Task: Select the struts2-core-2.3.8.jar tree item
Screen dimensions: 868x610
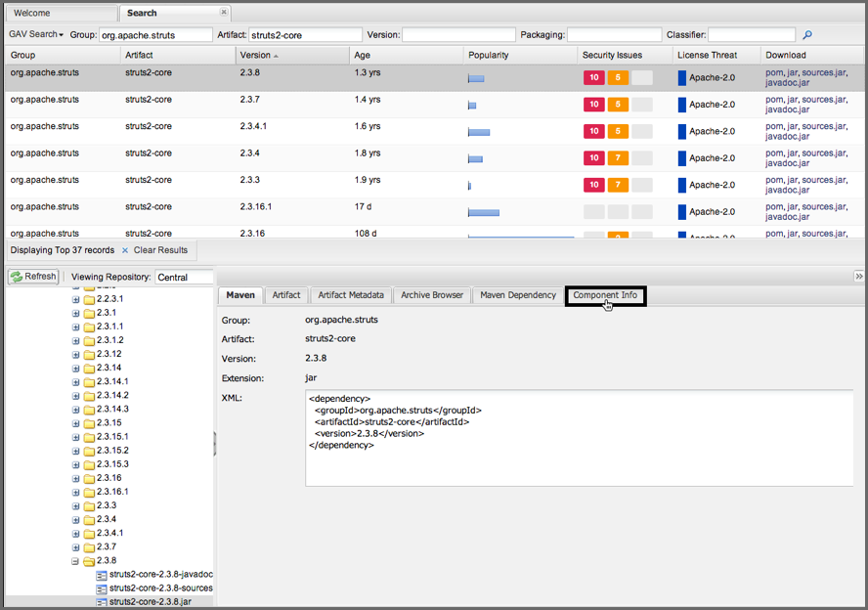Action: click(x=150, y=602)
